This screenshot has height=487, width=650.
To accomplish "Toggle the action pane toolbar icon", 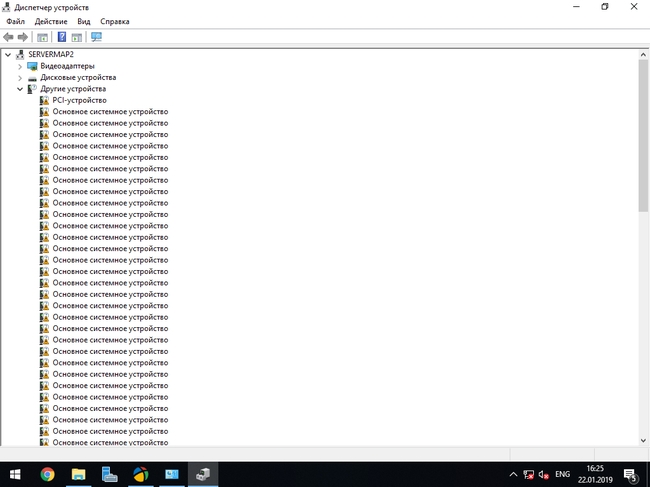I will [77, 37].
